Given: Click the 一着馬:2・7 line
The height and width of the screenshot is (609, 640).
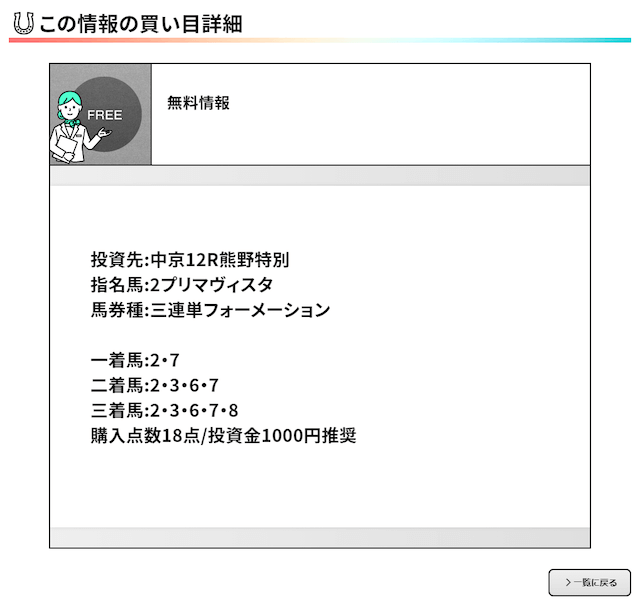Looking at the screenshot, I should 135,360.
